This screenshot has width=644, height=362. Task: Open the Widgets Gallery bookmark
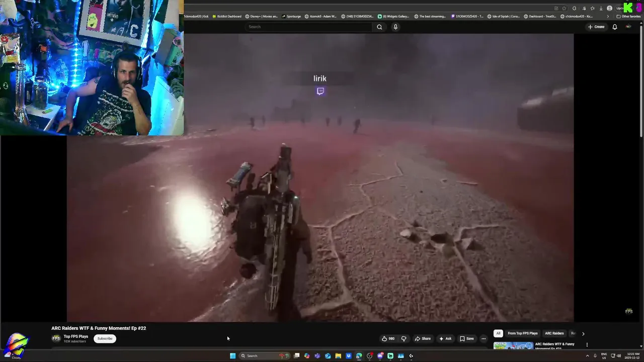pos(393,16)
